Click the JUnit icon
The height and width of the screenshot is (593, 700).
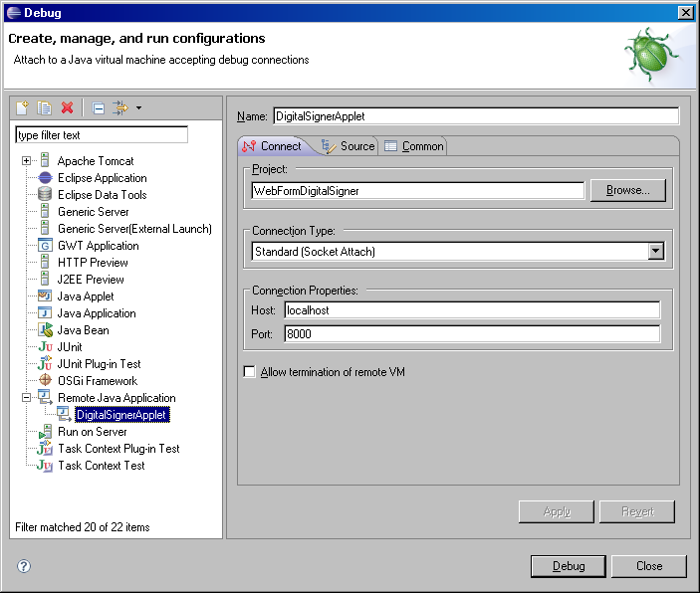pyautogui.click(x=45, y=346)
